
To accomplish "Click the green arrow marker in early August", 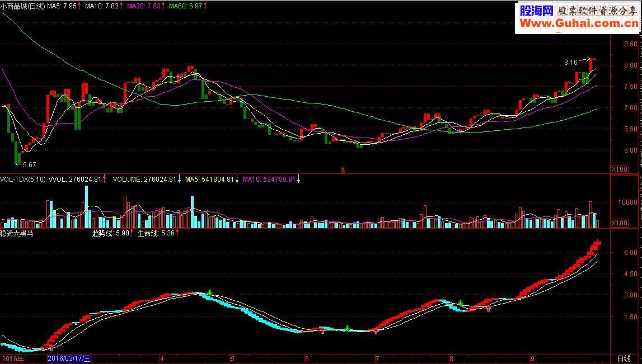I will (x=461, y=303).
